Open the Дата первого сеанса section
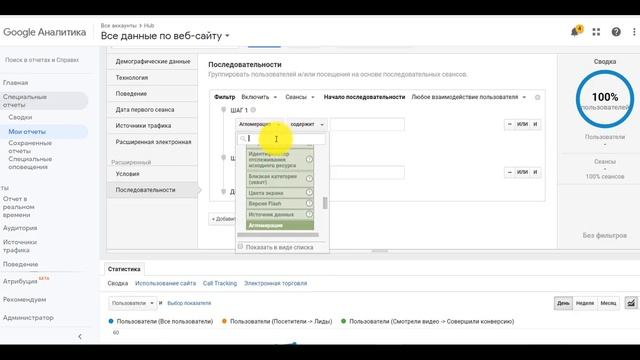This screenshot has width=640, height=360. [152, 109]
